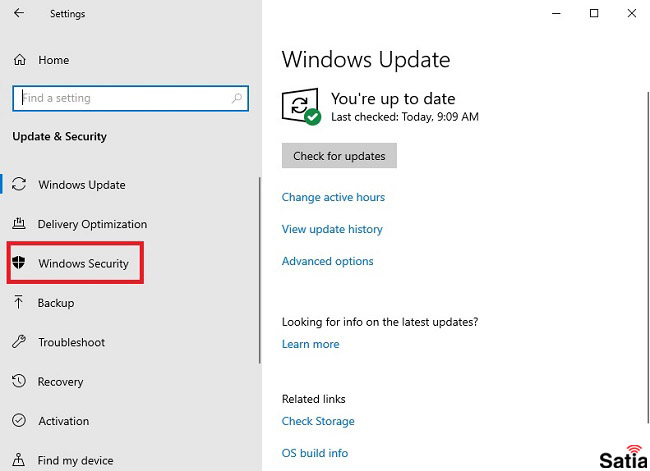This screenshot has height=471, width=650.
Task: Click the Troubleshoot wrench icon
Action: 19,342
